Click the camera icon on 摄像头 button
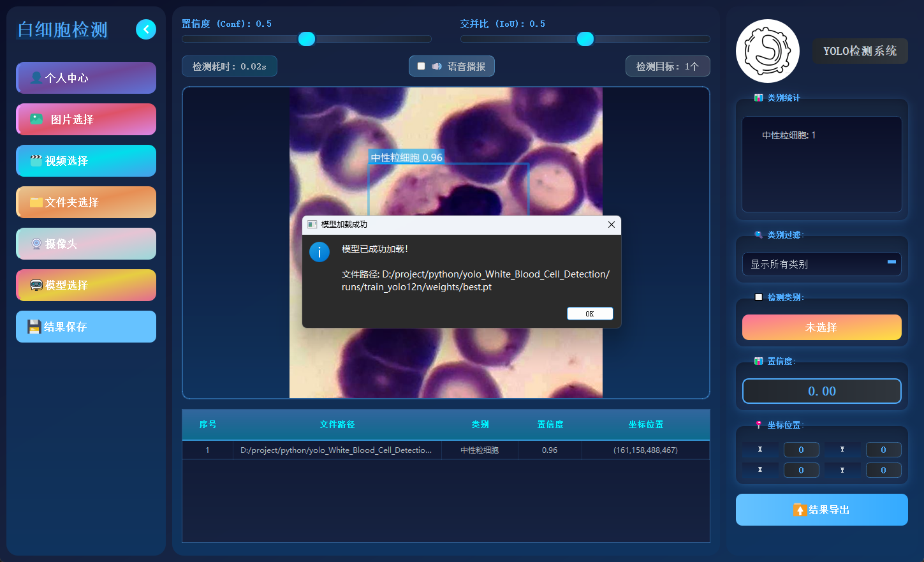 [x=37, y=244]
